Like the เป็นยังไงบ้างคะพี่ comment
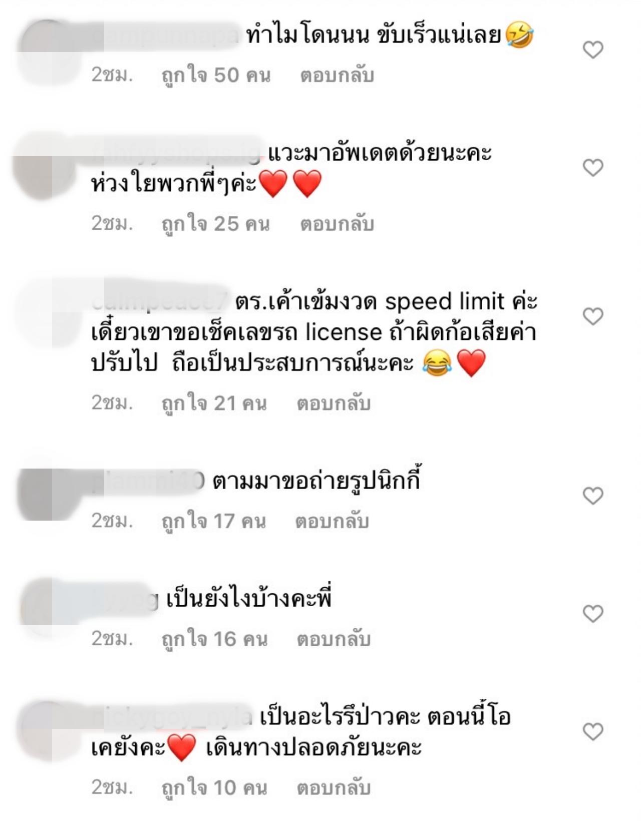 [593, 614]
